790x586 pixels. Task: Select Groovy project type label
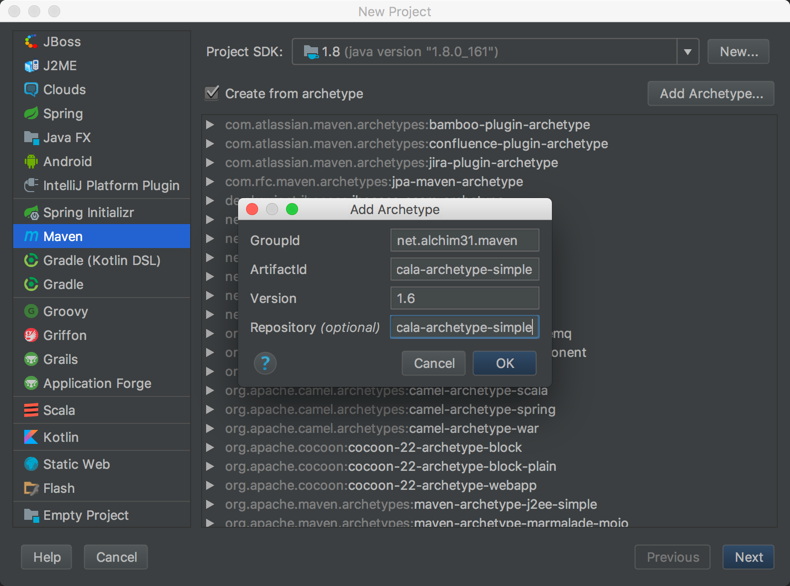[65, 312]
